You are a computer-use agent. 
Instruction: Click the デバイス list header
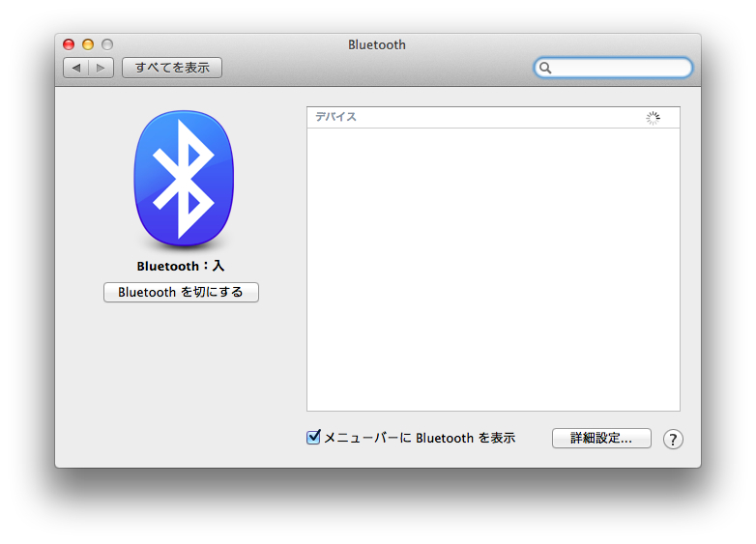coord(493,117)
